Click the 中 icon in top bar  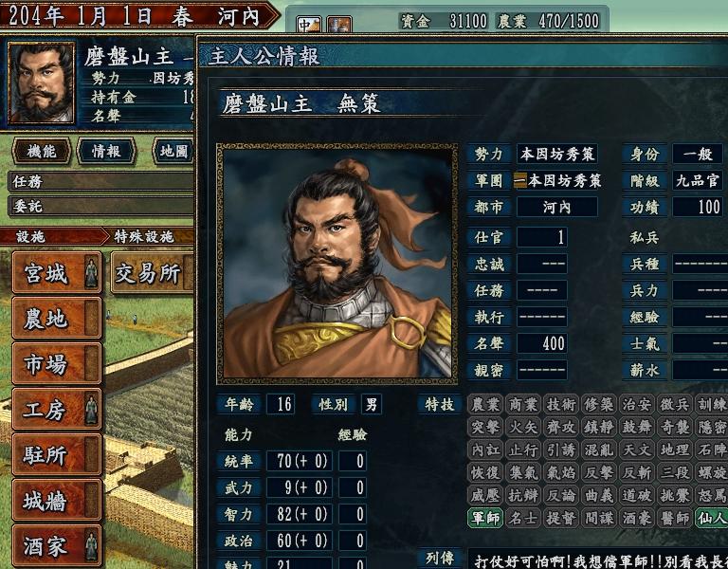pos(309,25)
